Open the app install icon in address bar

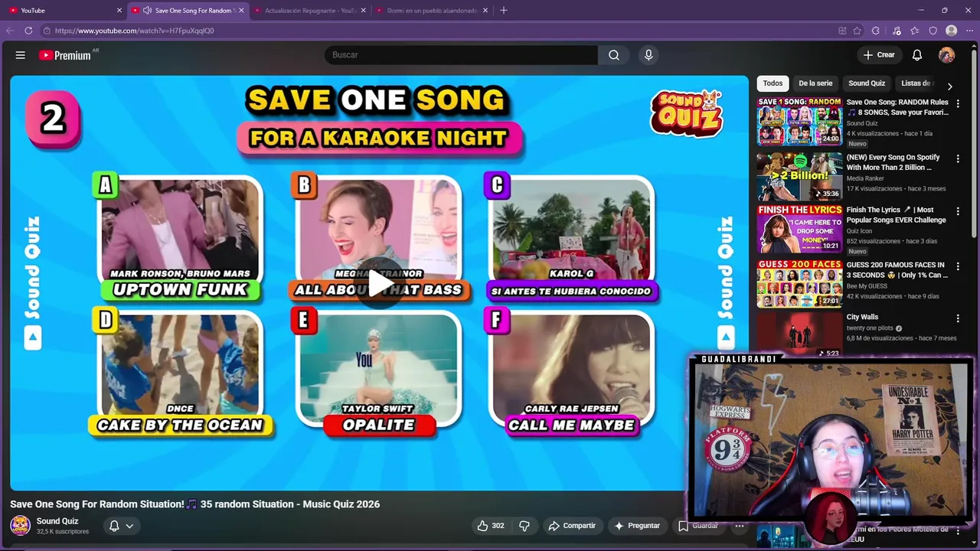(x=842, y=31)
